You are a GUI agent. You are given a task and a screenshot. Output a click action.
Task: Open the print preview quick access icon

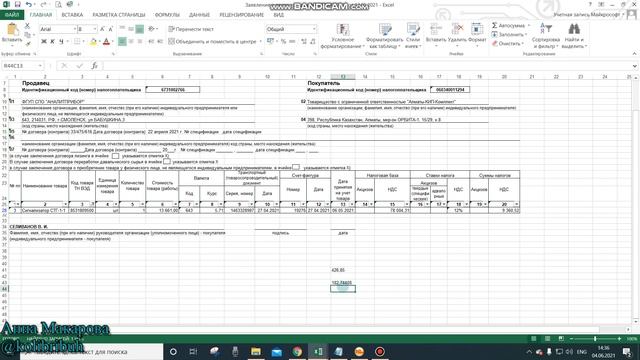pos(58,4)
